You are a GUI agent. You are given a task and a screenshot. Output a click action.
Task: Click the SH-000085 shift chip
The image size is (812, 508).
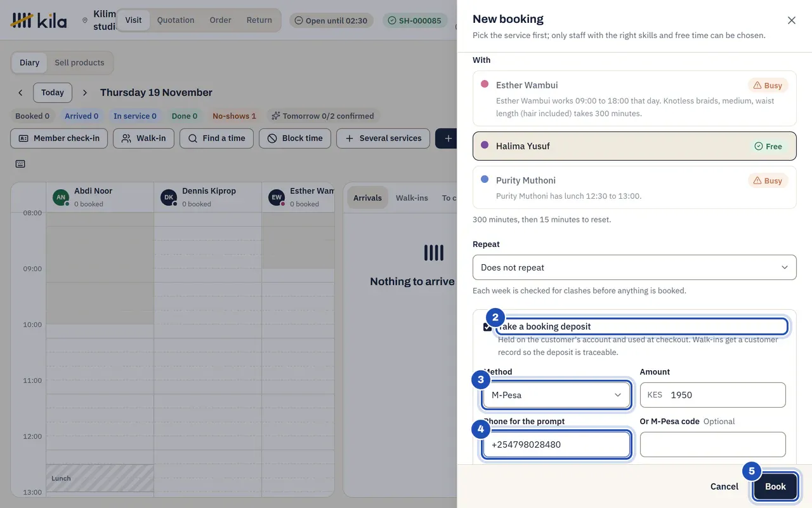(x=414, y=20)
